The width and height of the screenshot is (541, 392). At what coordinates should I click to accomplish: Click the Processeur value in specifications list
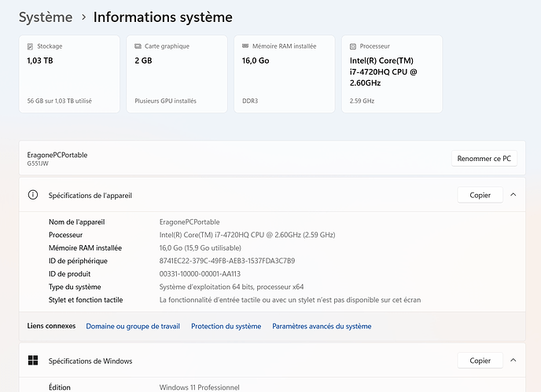tap(247, 235)
